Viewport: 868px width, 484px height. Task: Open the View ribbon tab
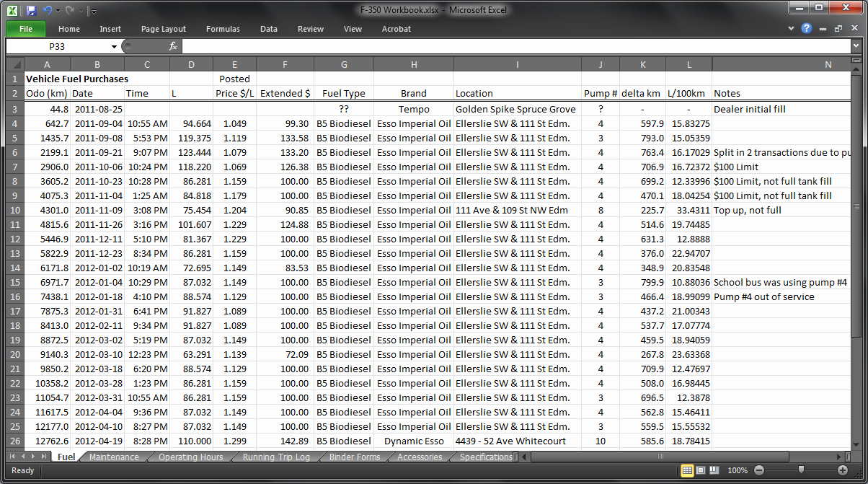[x=353, y=29]
